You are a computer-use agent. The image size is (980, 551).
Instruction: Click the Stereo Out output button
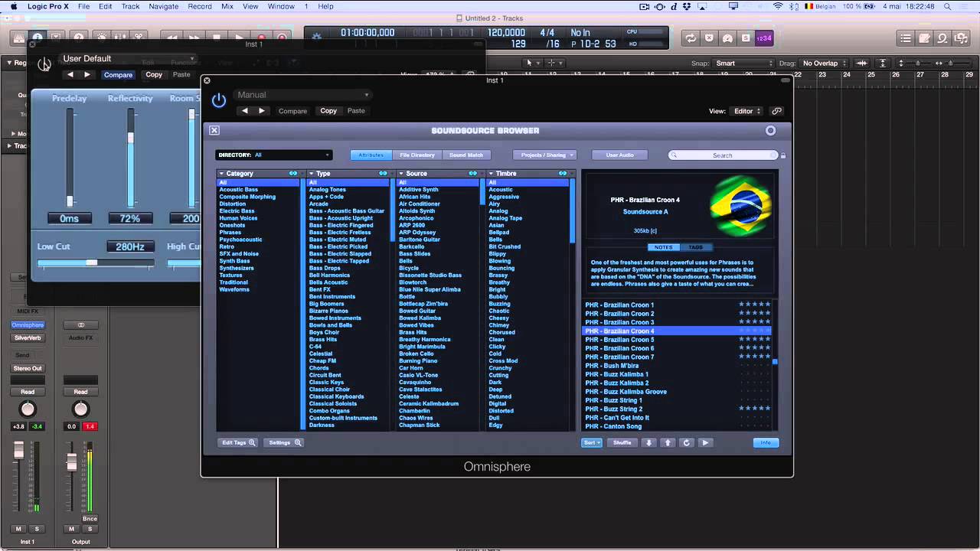tap(28, 368)
